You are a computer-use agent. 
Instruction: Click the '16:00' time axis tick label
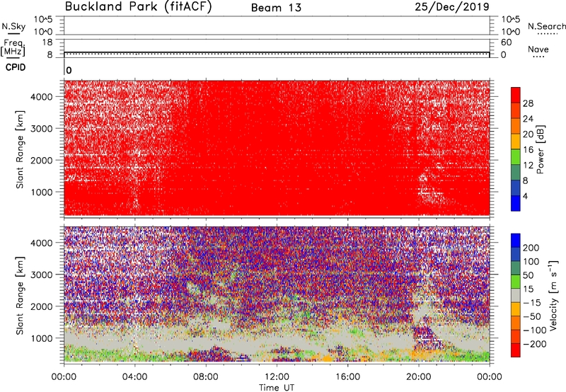347,377
